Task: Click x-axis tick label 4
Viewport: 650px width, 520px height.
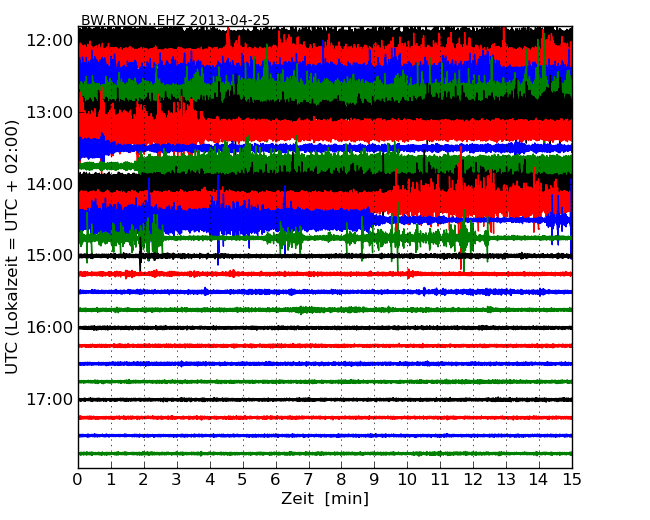Action: (x=210, y=480)
